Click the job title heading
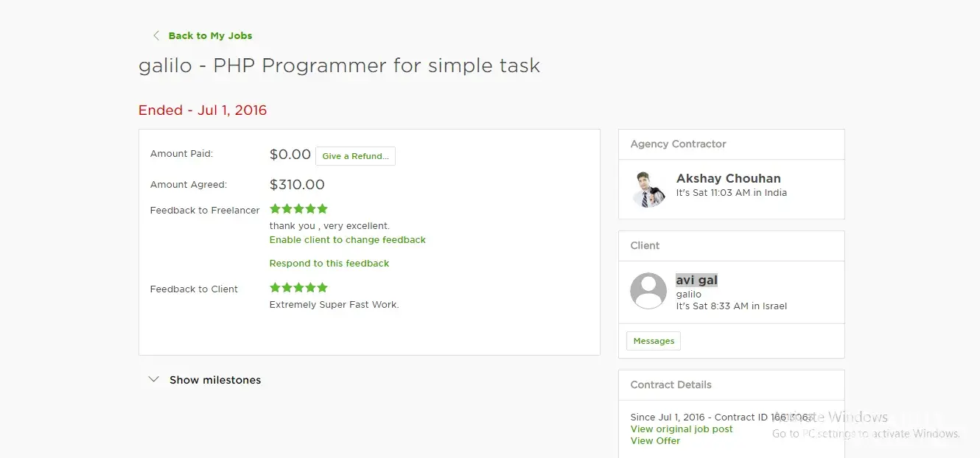The height and width of the screenshot is (458, 980). (339, 66)
